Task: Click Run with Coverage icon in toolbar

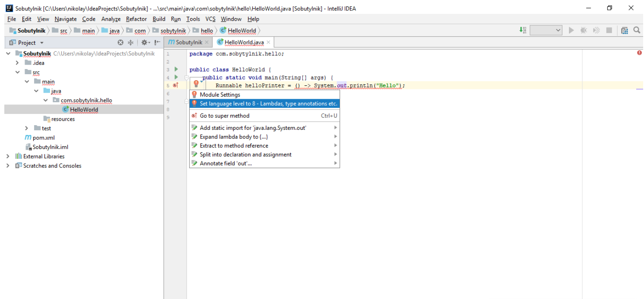Action: pyautogui.click(x=597, y=30)
